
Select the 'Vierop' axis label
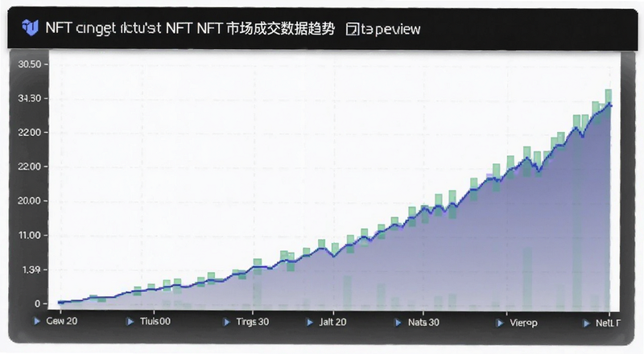click(523, 323)
